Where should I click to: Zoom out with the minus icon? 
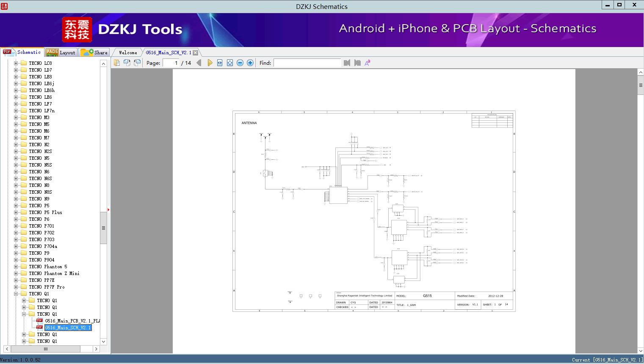click(x=240, y=63)
